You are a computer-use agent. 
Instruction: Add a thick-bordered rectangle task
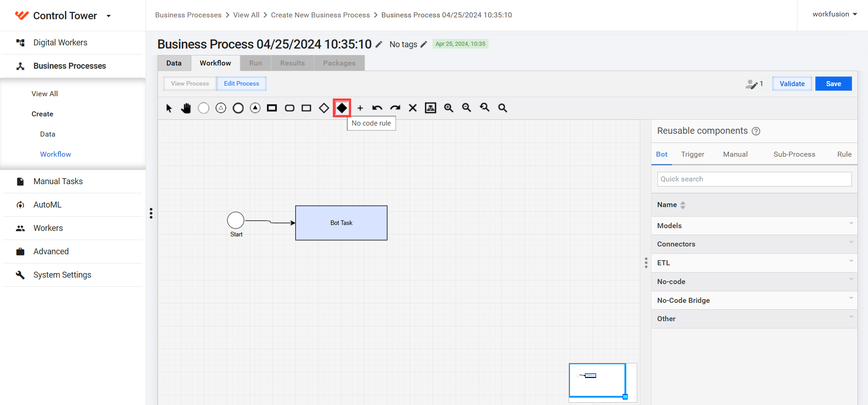tap(272, 108)
